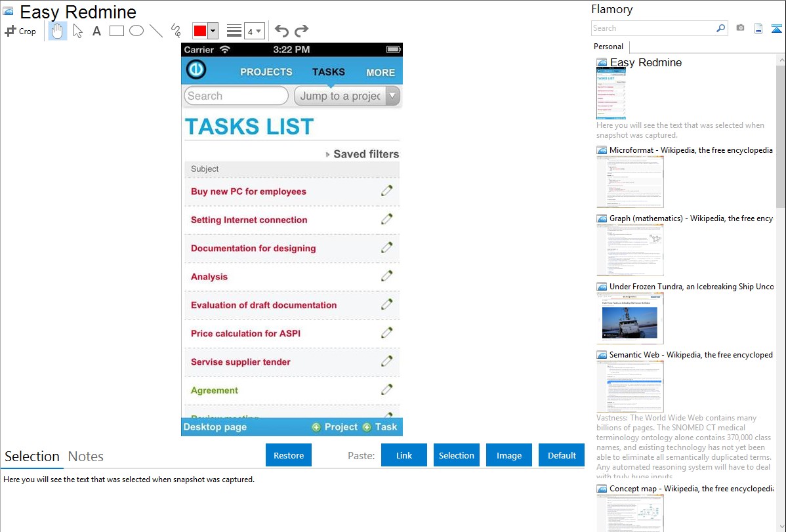Click the undo arrow

click(281, 31)
